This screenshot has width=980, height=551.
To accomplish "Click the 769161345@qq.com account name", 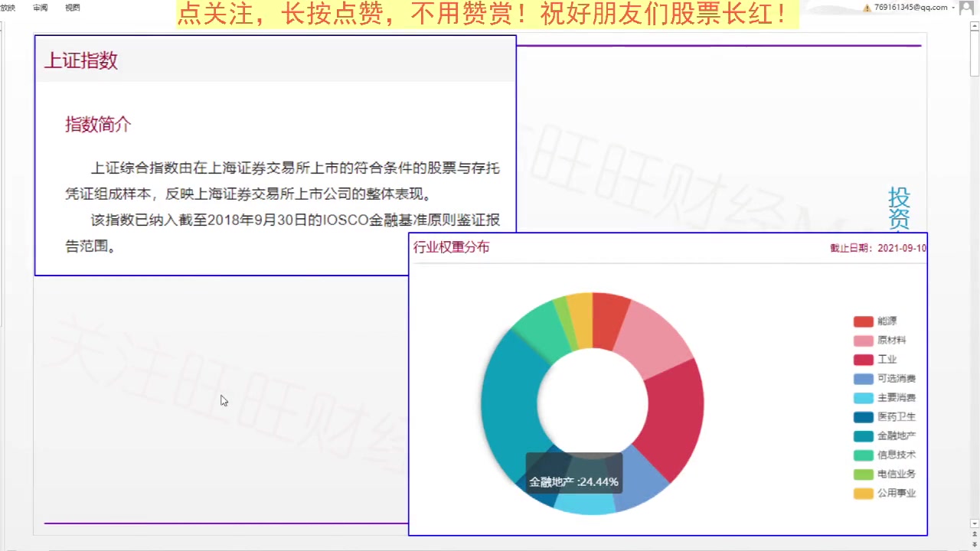I will click(x=910, y=8).
